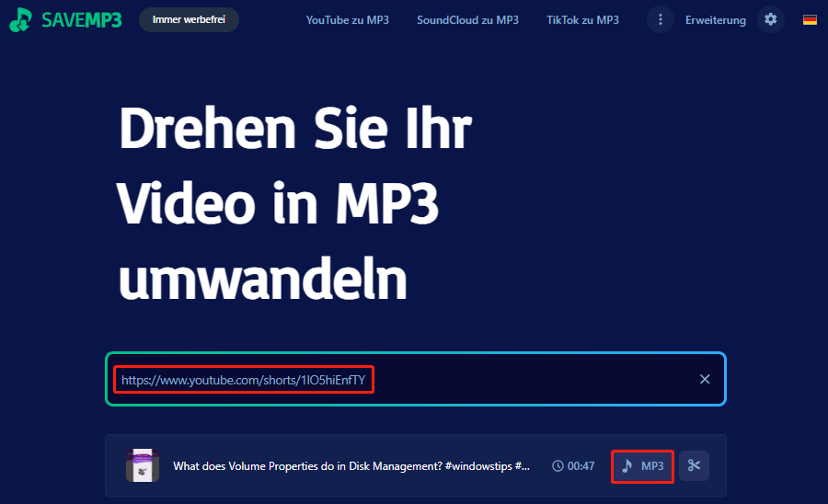This screenshot has width=828, height=504.
Task: Click the SAVEMP3 brand name text
Action: [x=82, y=20]
